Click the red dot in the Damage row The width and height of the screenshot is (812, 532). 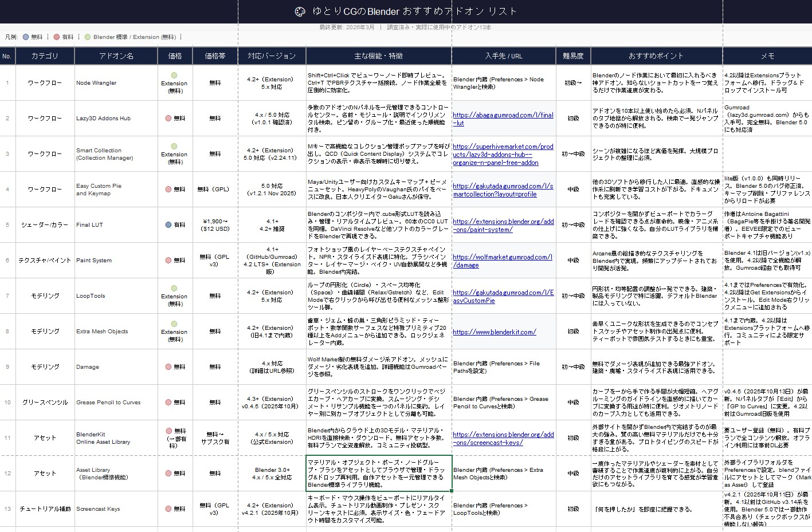point(168,367)
